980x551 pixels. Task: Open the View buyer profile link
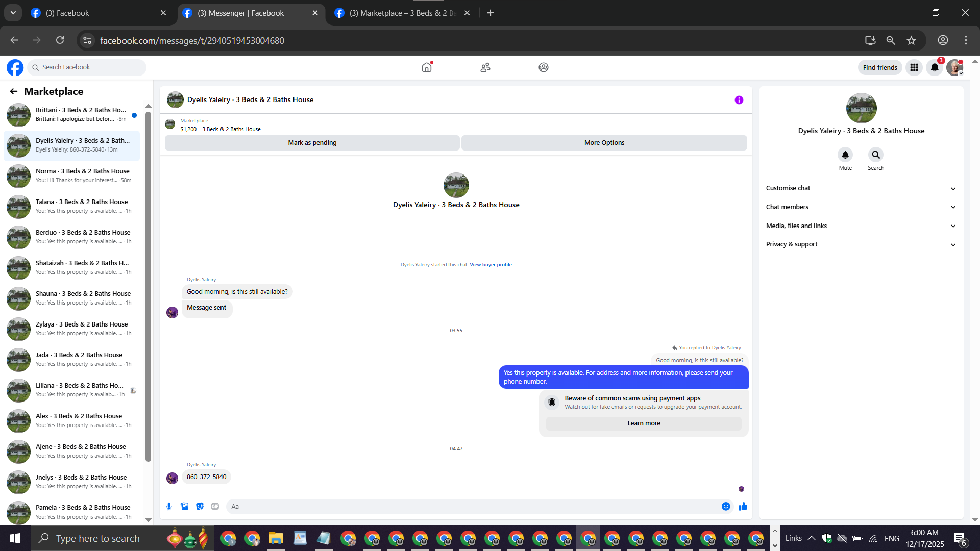pyautogui.click(x=491, y=265)
